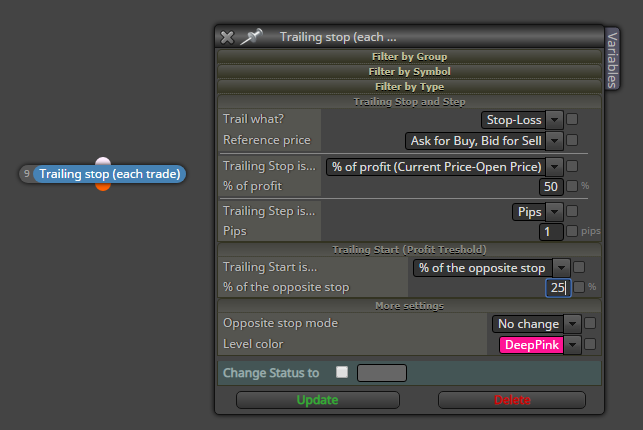Click the block's orange output connector
The height and width of the screenshot is (430, 643).
[103, 187]
